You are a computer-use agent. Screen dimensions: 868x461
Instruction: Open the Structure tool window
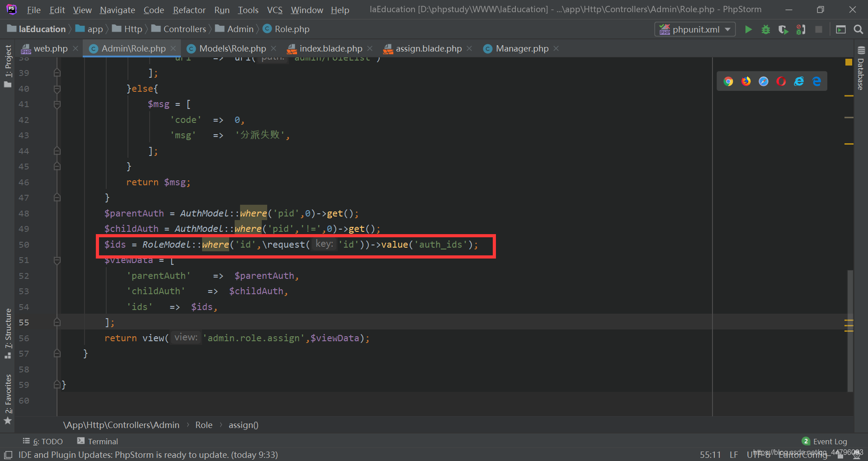pyautogui.click(x=8, y=334)
